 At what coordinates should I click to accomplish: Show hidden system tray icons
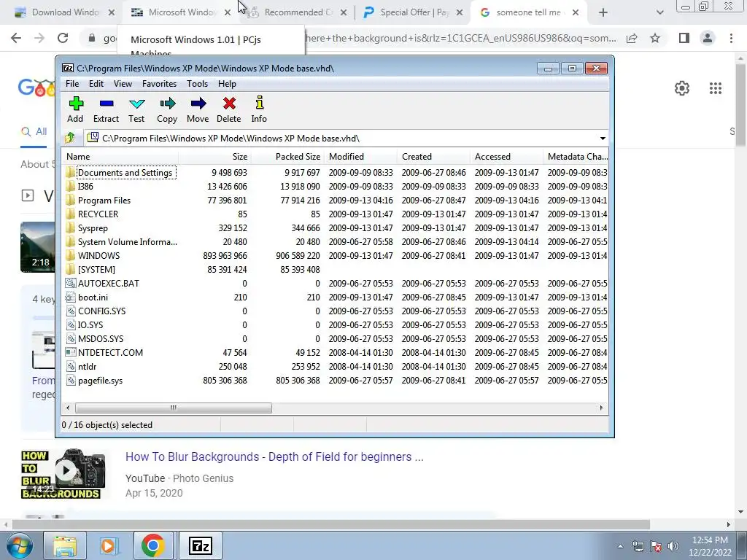[x=620, y=546]
